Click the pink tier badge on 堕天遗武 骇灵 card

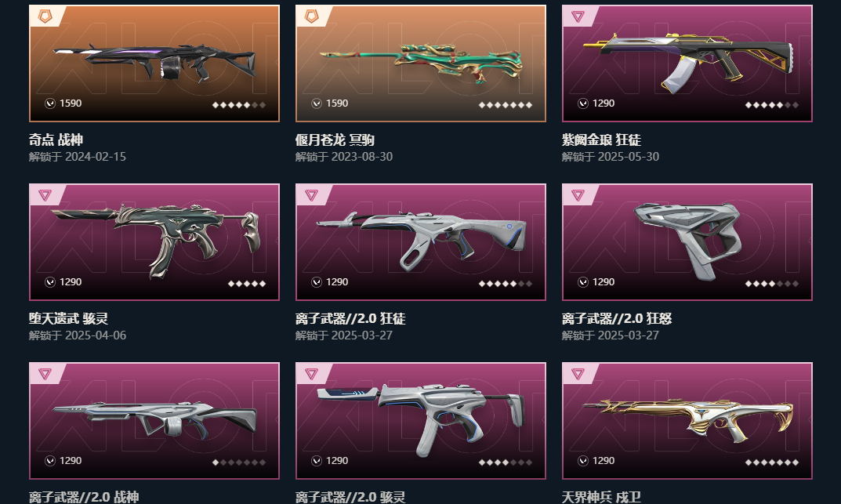pyautogui.click(x=45, y=195)
